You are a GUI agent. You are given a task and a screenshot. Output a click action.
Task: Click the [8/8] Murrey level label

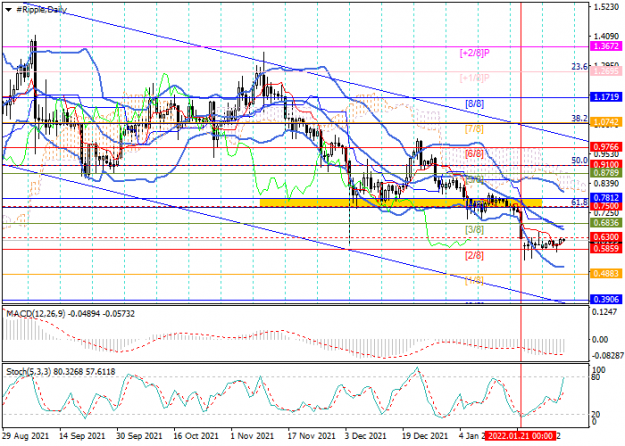pyautogui.click(x=474, y=104)
